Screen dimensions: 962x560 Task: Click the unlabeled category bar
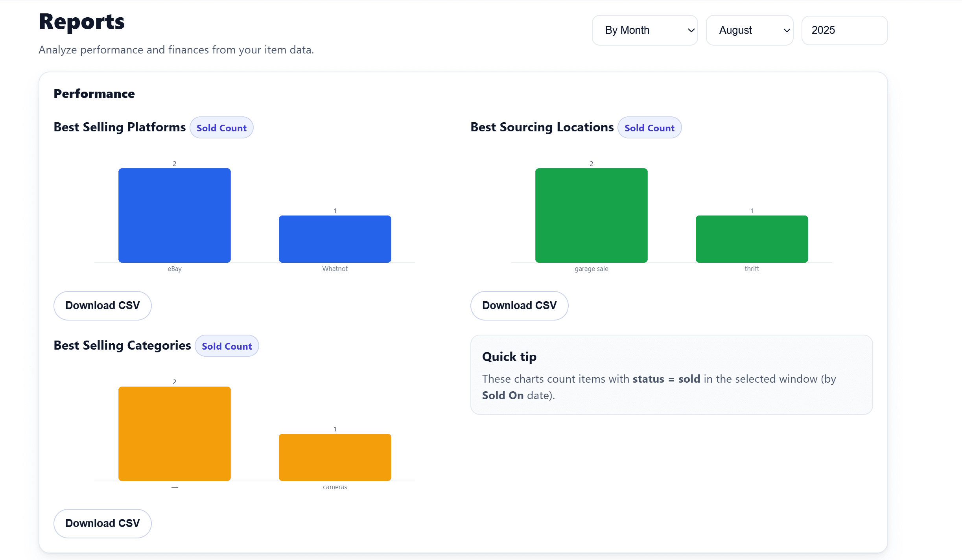(x=174, y=434)
